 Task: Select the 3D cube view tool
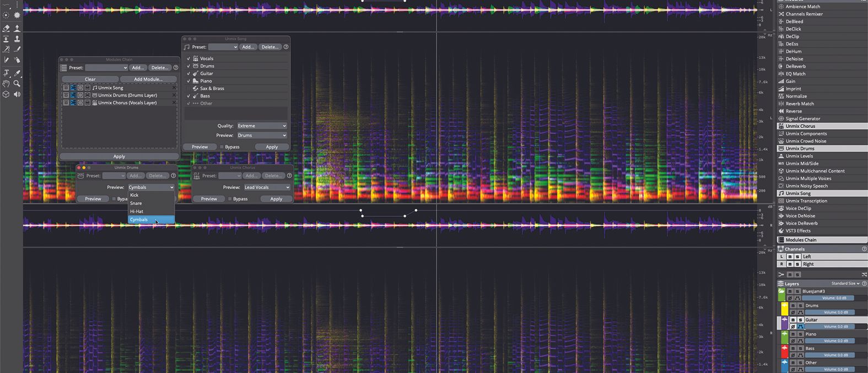[6, 94]
